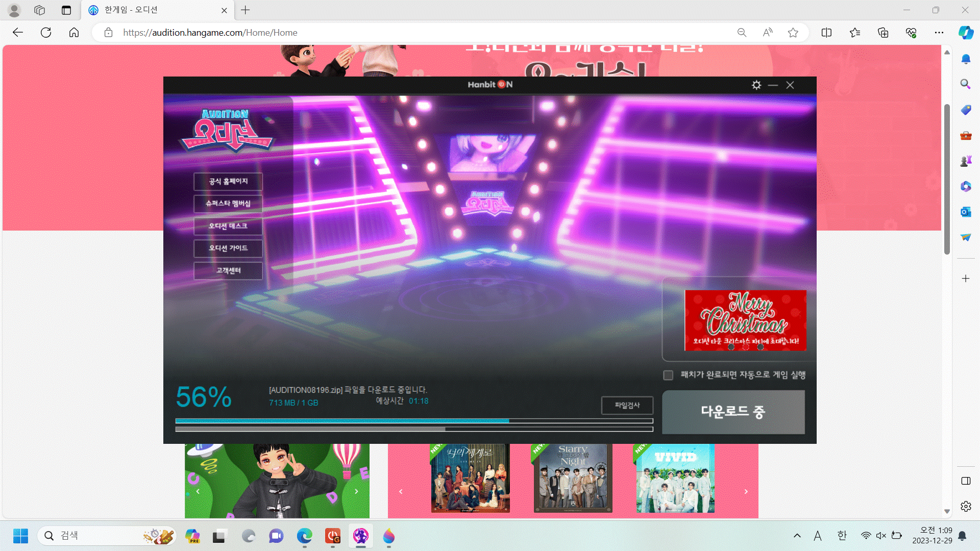
Task: Click the Audition logo in launcher
Action: tap(227, 130)
